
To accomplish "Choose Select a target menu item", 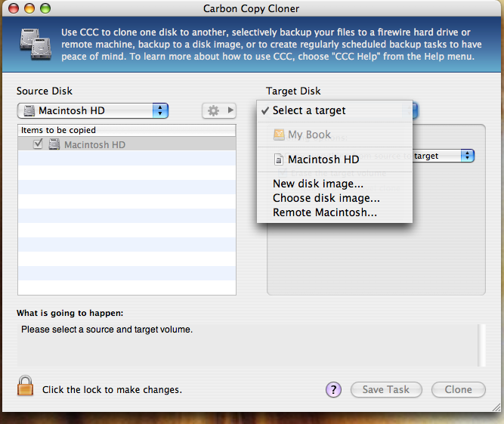I will coord(335,110).
